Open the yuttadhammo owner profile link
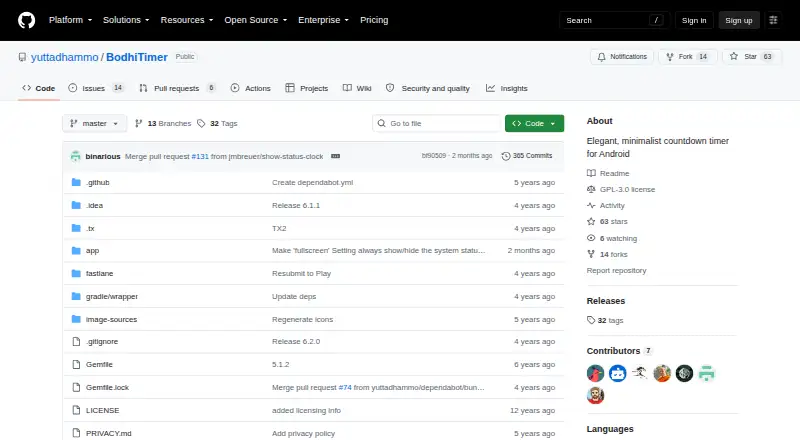This screenshot has width=800, height=440. point(64,57)
